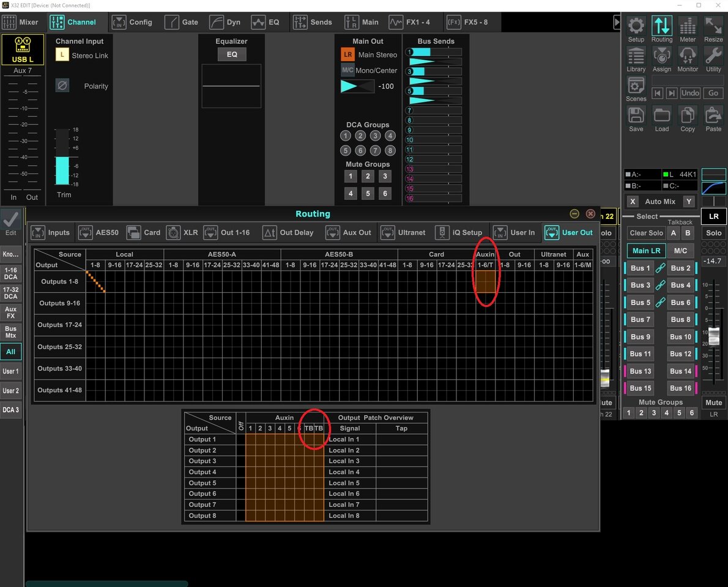Open the Setup gear icon
Screen dimensions: 728x587
pyautogui.click(x=636, y=26)
